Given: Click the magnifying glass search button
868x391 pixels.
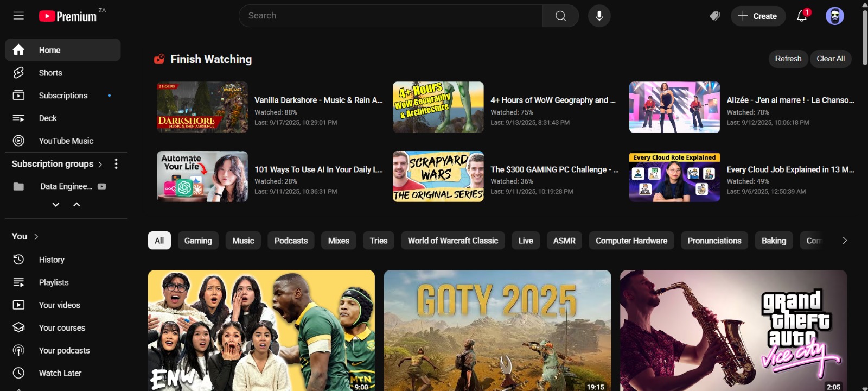Looking at the screenshot, I should coord(560,16).
